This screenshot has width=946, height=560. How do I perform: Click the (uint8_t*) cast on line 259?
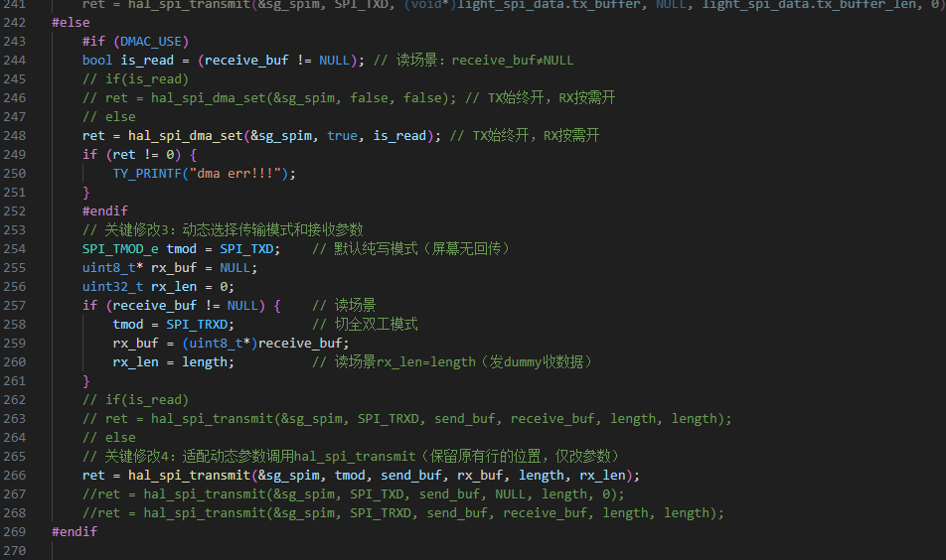click(x=220, y=344)
